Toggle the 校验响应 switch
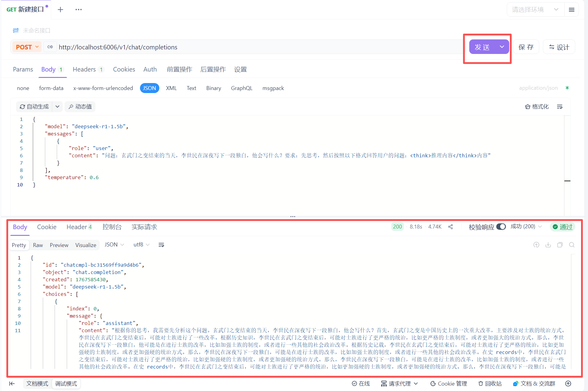 coord(501,227)
